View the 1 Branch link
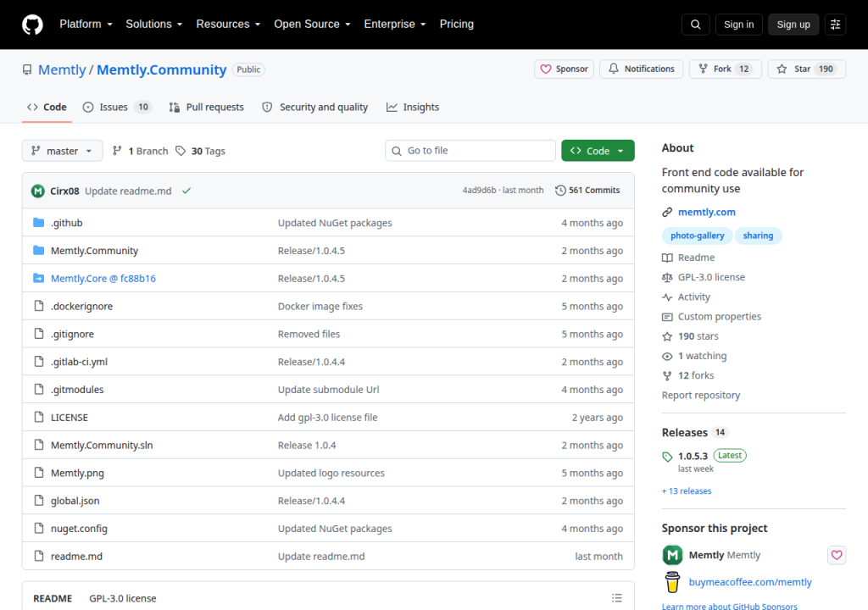868x610 pixels. (141, 151)
